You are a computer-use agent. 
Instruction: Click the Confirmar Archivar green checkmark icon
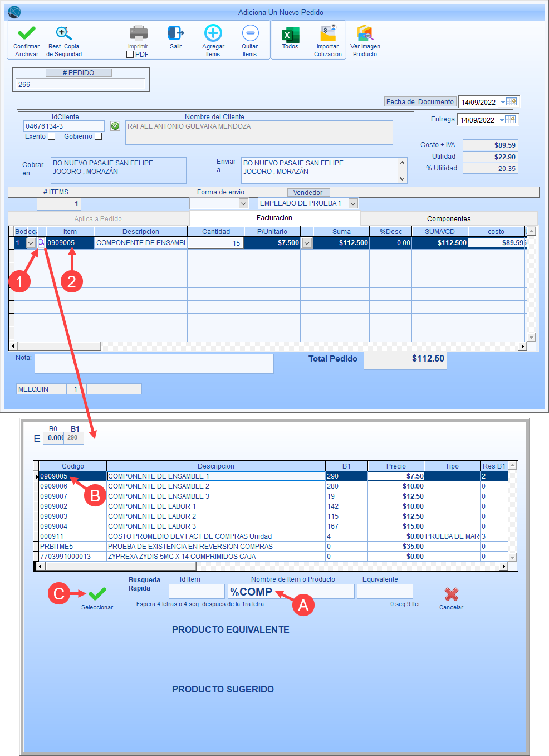pos(26,33)
